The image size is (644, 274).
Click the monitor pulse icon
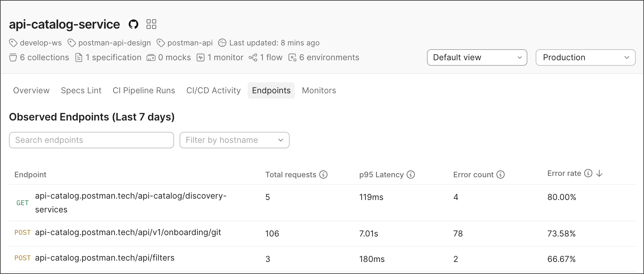[x=201, y=57]
